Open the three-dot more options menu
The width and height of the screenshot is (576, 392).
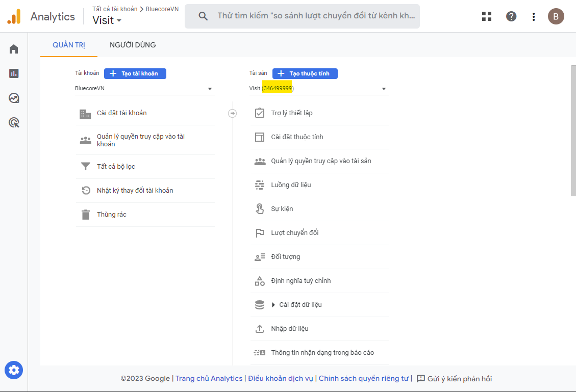534,16
